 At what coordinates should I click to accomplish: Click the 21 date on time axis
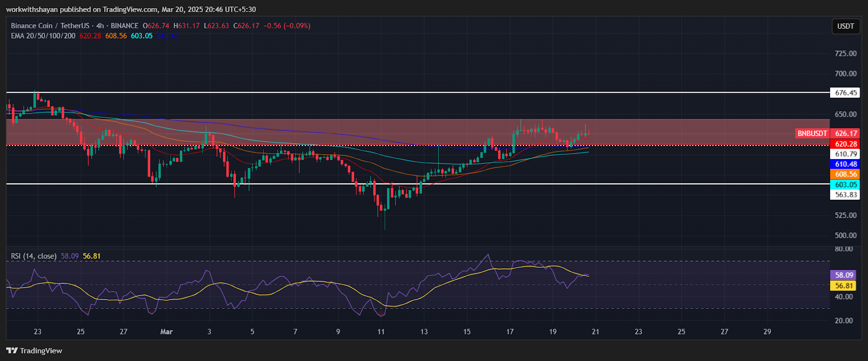[x=595, y=332]
